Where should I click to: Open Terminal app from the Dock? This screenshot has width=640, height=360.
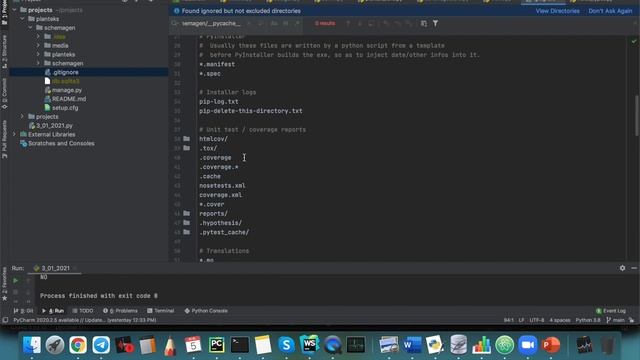coord(240,345)
